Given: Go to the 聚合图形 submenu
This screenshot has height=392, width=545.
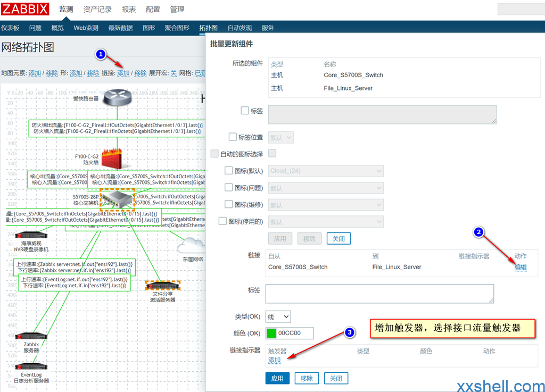Looking at the screenshot, I should [177, 28].
